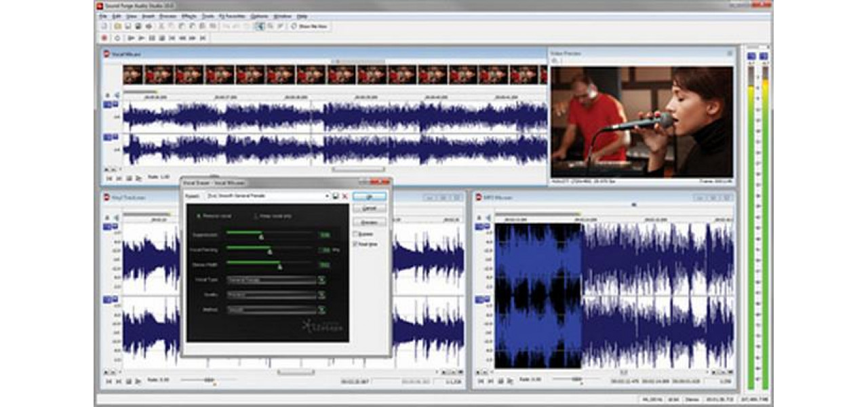Click the New file toolbar icon
This screenshot has width=868, height=407.
[x=104, y=26]
